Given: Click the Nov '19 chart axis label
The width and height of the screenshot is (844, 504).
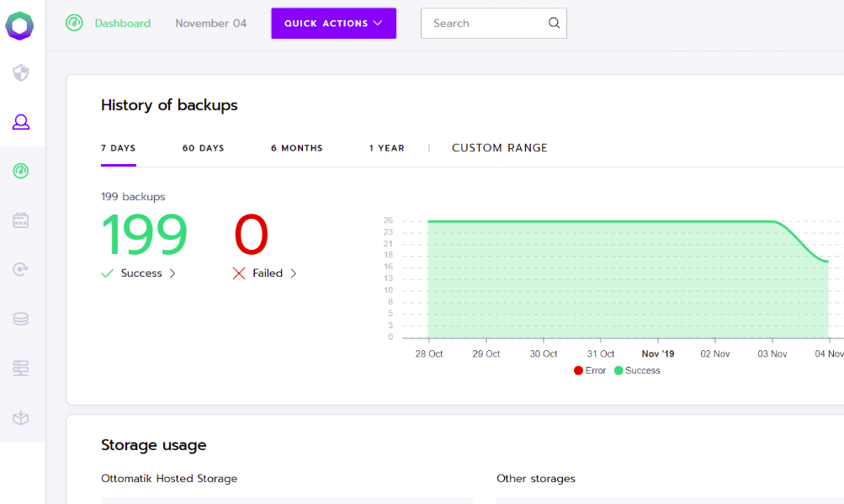Looking at the screenshot, I should 658,353.
